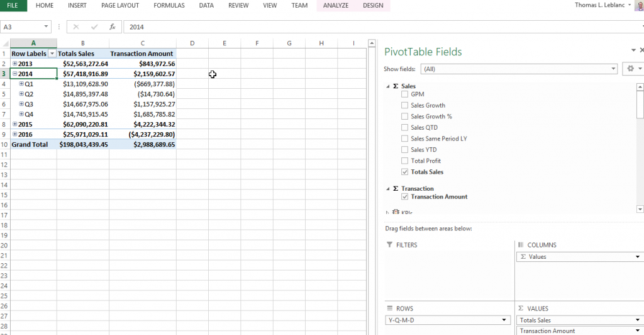Enable the Sales Growth % field checkbox
Image resolution: width=644 pixels, height=335 pixels.
pyautogui.click(x=405, y=116)
